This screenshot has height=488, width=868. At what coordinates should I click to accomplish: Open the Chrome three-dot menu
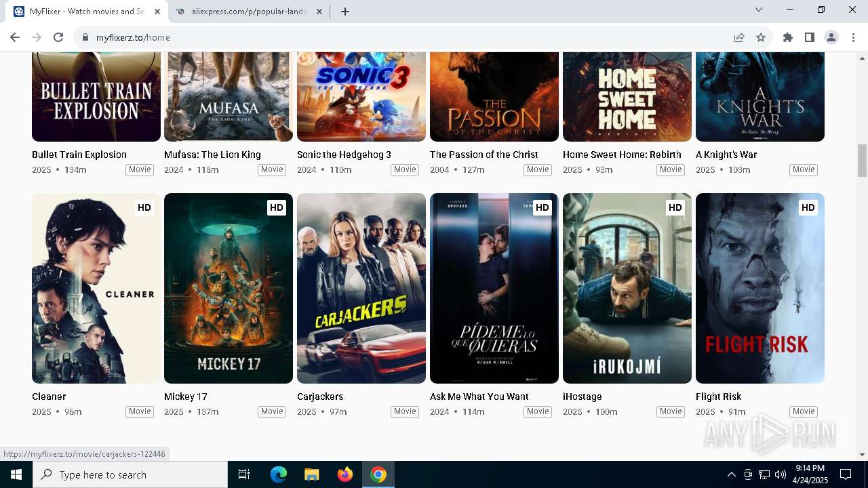click(852, 37)
